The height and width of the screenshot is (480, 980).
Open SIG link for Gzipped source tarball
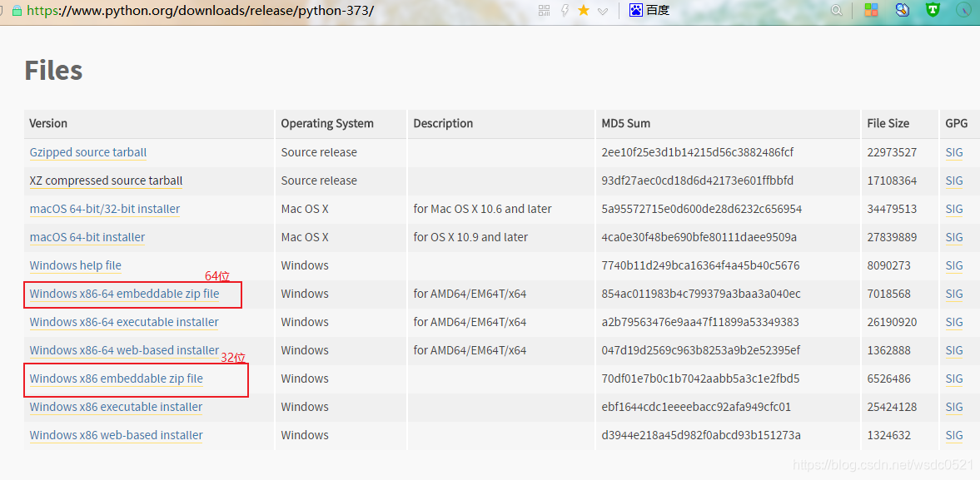[954, 152]
